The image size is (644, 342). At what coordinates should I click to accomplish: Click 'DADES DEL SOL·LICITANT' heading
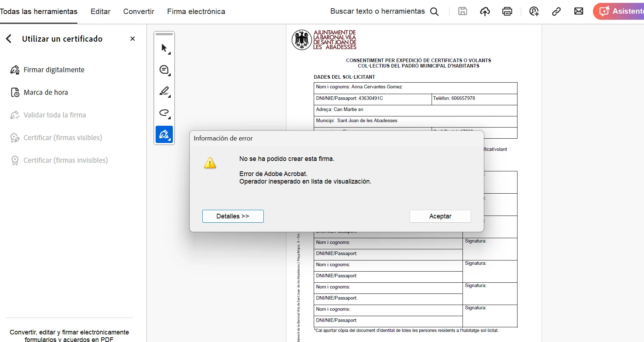pos(344,77)
